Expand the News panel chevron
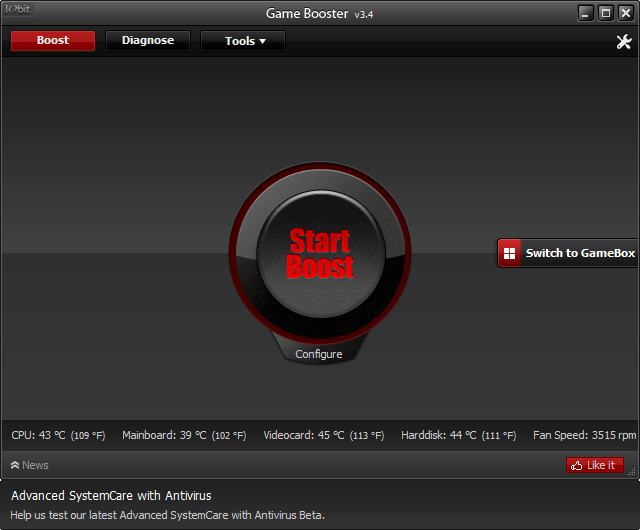Image resolution: width=640 pixels, height=530 pixels. coord(15,465)
